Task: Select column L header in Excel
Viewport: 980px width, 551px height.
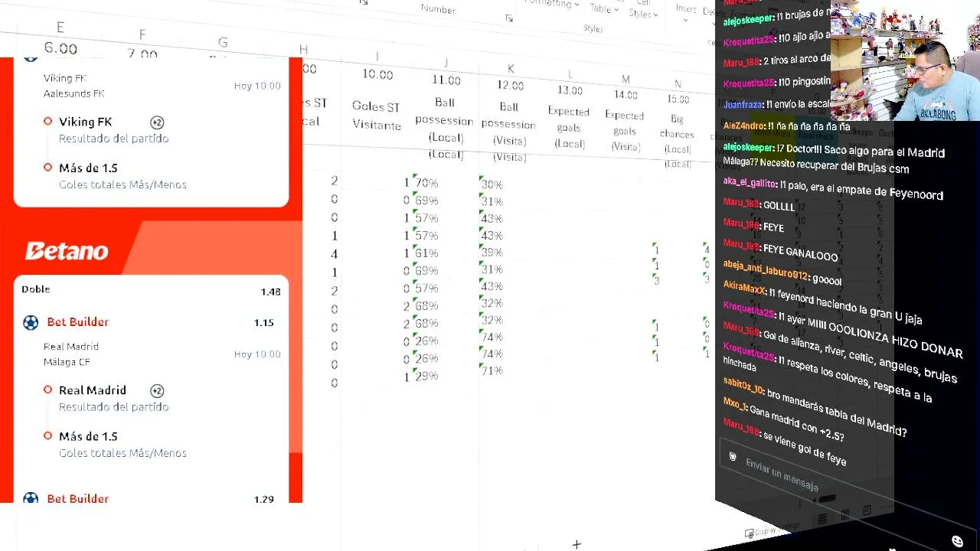Action: click(570, 74)
